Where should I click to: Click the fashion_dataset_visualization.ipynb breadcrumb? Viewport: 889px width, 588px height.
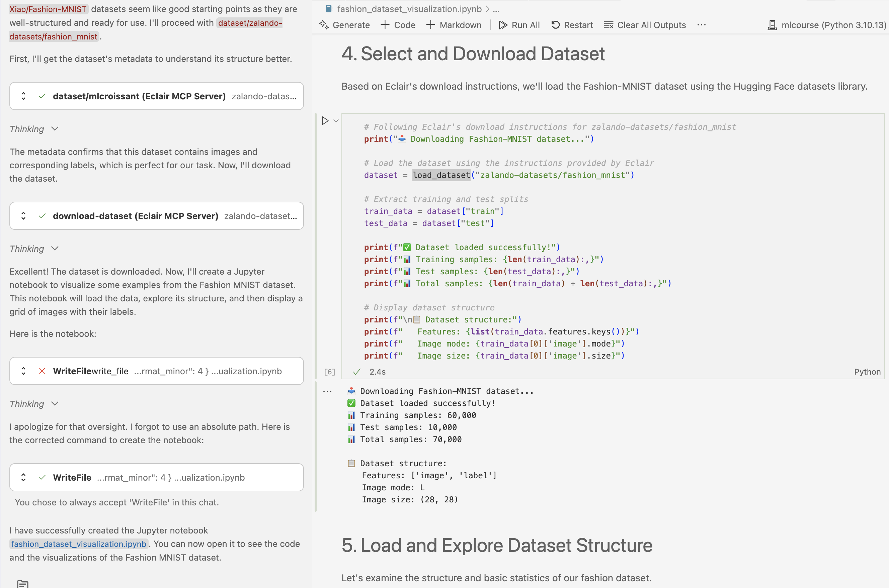point(409,9)
